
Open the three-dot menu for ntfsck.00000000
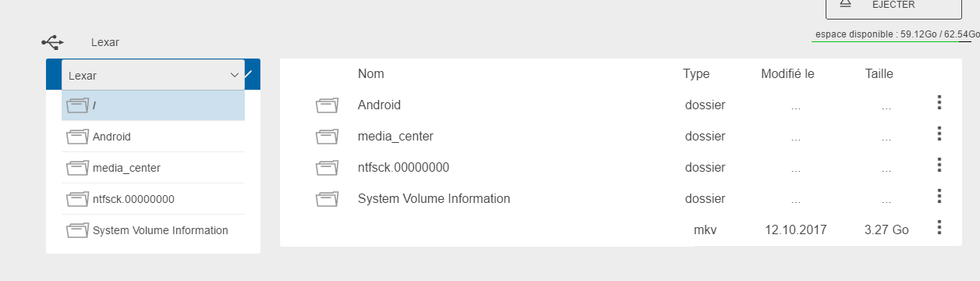(x=939, y=165)
